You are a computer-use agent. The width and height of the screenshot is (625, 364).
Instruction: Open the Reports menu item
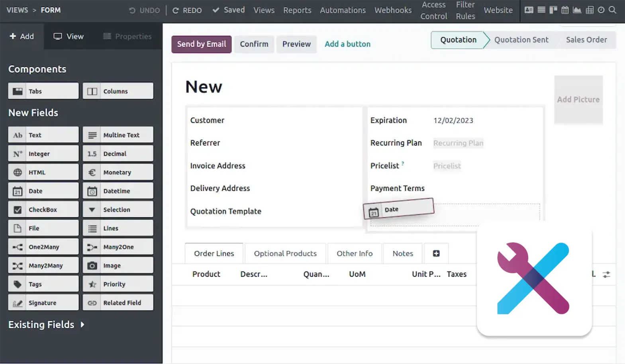297,10
